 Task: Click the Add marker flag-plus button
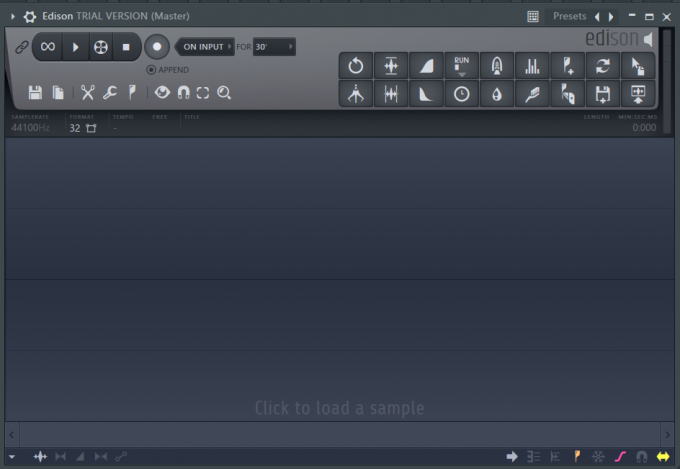[568, 66]
